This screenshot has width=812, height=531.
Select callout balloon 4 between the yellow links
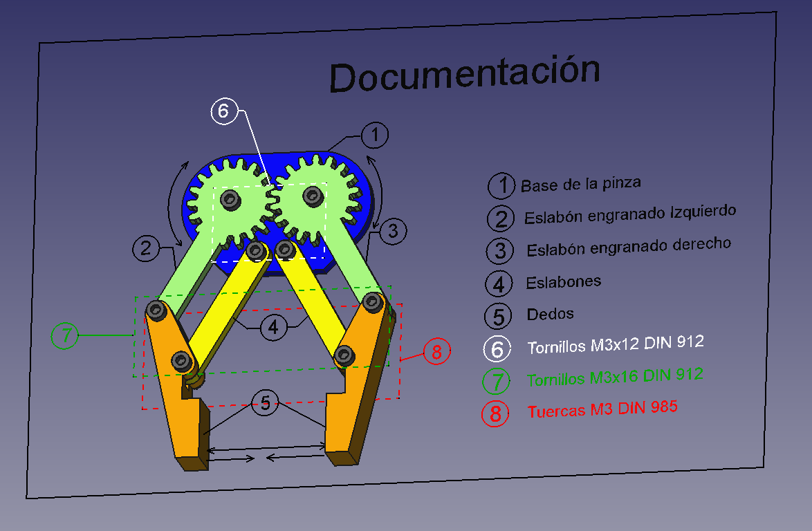pyautogui.click(x=273, y=327)
